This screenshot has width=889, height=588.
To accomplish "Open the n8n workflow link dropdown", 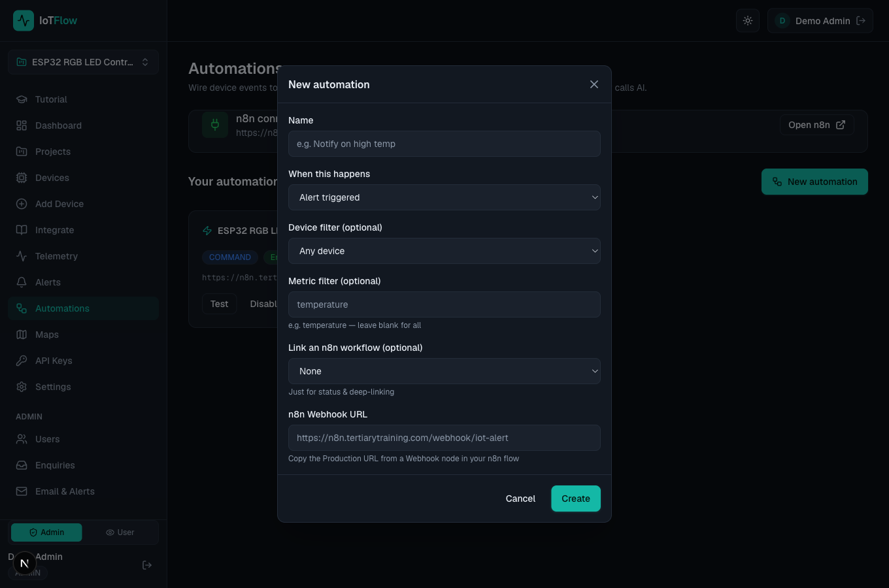I will point(444,371).
